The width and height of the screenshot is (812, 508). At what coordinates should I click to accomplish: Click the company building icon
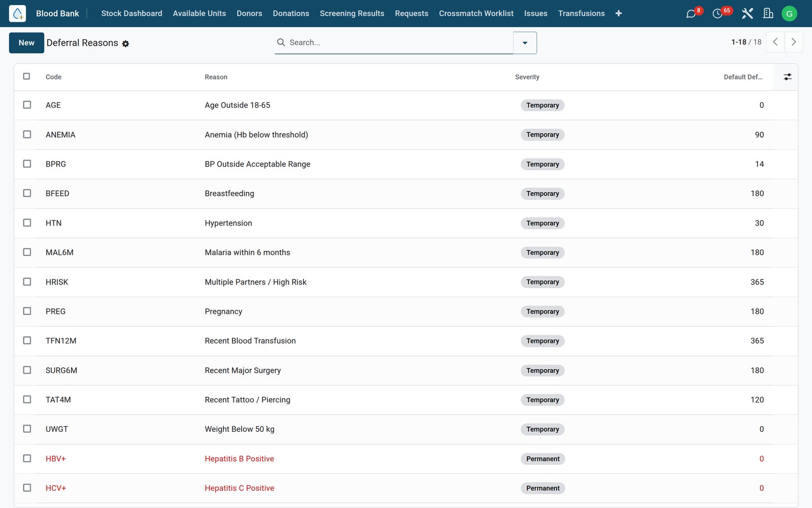pyautogui.click(x=768, y=14)
